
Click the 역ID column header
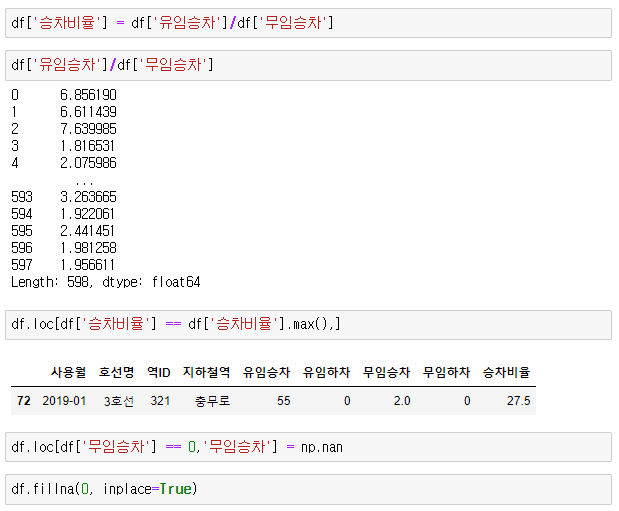[159, 372]
